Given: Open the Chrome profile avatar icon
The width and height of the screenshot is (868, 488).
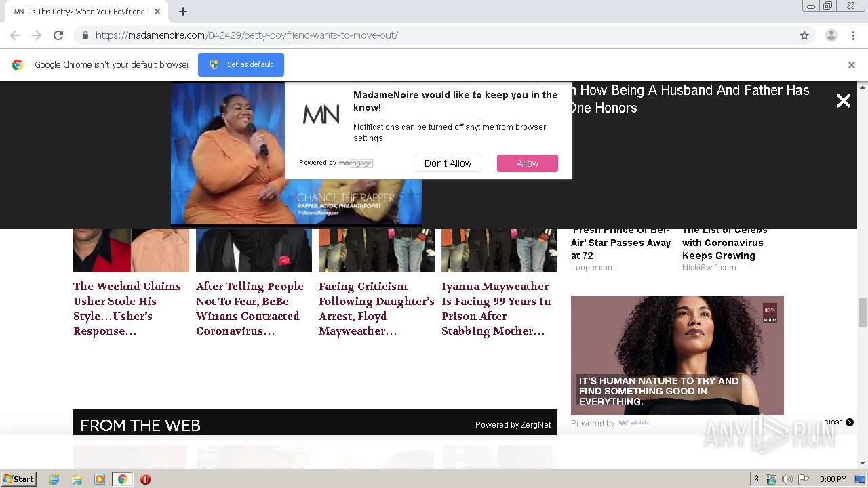Looking at the screenshot, I should tap(831, 35).
